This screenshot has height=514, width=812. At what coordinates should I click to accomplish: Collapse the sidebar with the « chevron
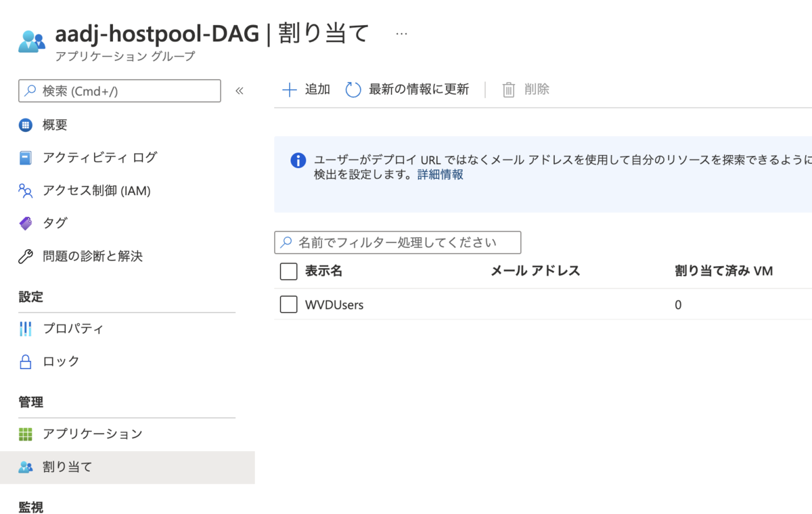(239, 90)
